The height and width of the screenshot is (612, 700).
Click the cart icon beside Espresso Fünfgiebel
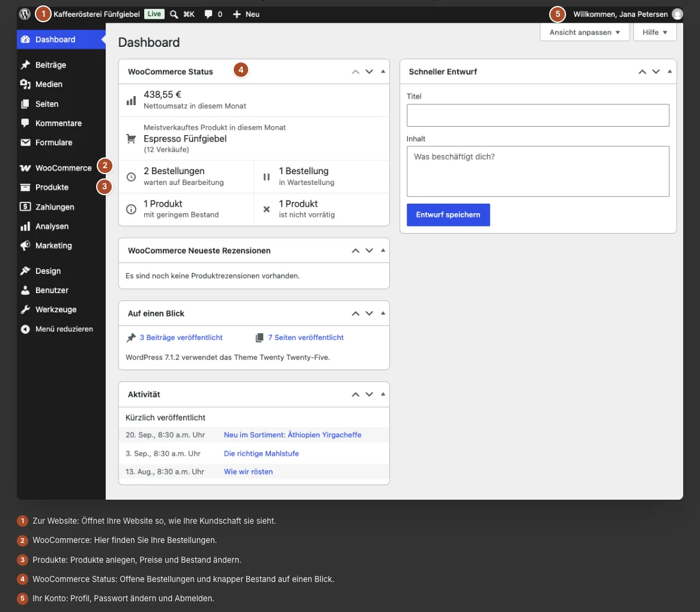point(131,139)
